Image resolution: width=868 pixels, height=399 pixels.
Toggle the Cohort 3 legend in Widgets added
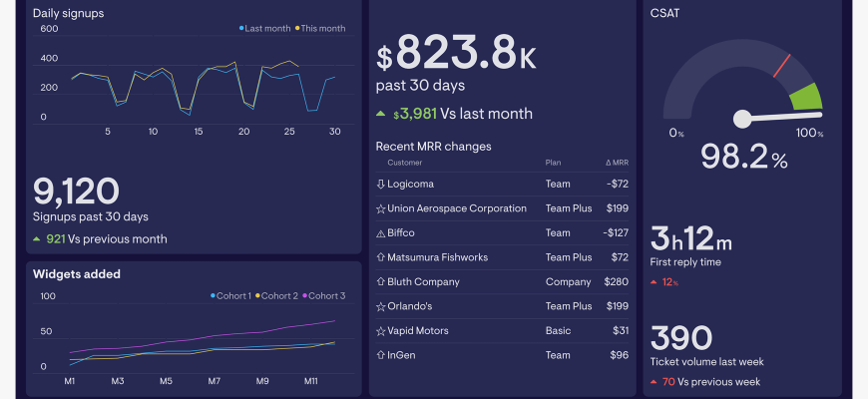324,296
